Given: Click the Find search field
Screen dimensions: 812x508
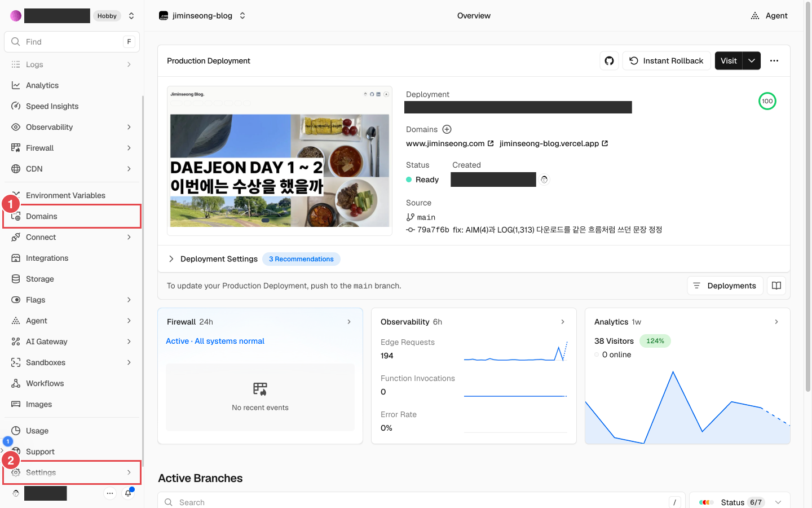Looking at the screenshot, I should click(x=72, y=42).
